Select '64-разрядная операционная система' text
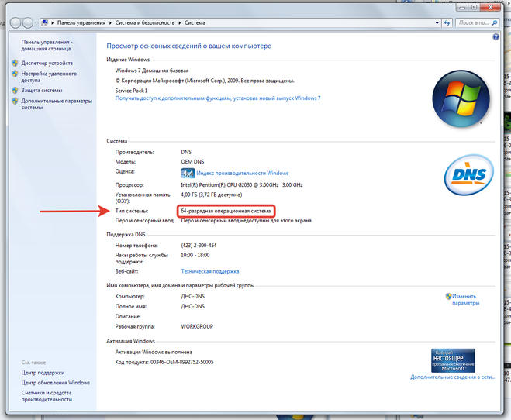Viewport: 511px width, 420px height. tap(226, 211)
